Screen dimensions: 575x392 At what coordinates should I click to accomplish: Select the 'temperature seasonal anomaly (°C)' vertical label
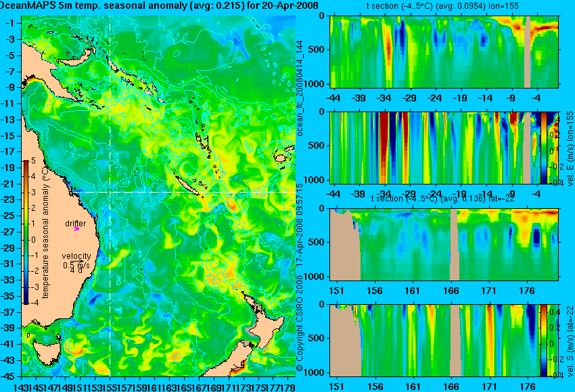coord(45,232)
